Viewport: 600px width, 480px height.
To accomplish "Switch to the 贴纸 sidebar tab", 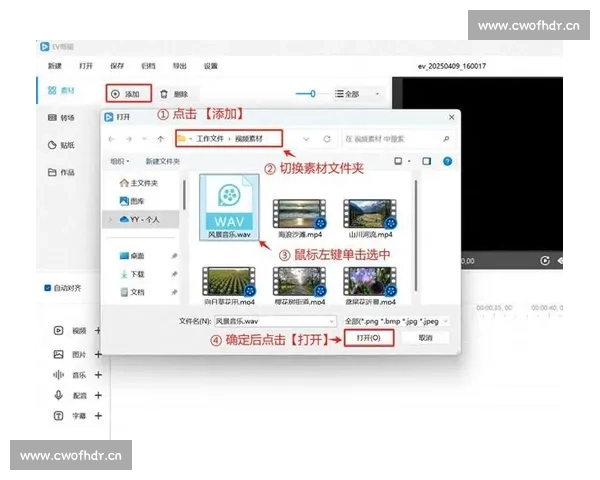I will pyautogui.click(x=61, y=145).
